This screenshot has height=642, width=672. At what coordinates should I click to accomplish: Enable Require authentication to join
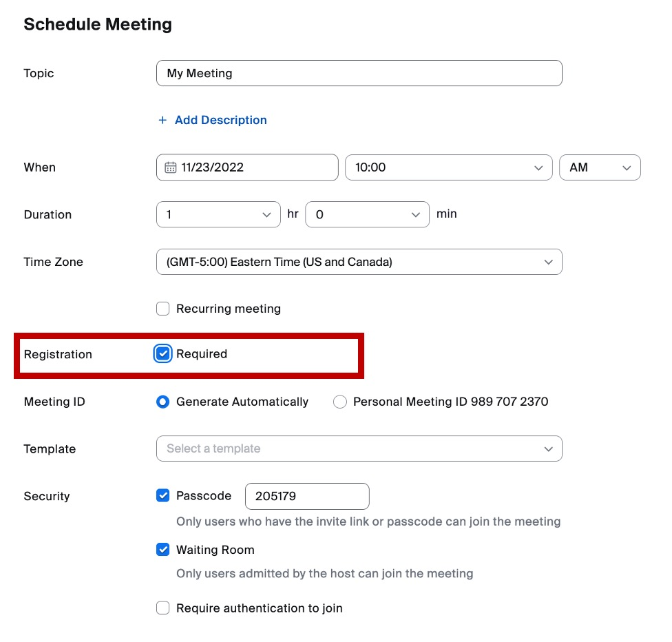point(162,608)
